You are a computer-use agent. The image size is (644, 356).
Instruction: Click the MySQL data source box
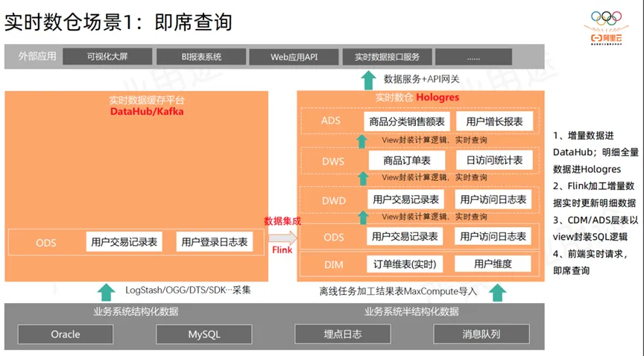coord(204,334)
